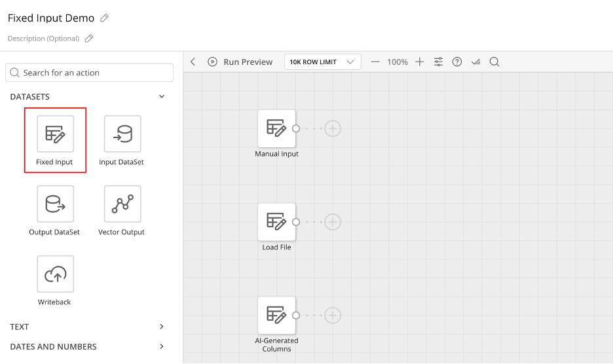Screen dimensions: 613x364
Task: Zoom out with the minus icon
Action: [375, 62]
